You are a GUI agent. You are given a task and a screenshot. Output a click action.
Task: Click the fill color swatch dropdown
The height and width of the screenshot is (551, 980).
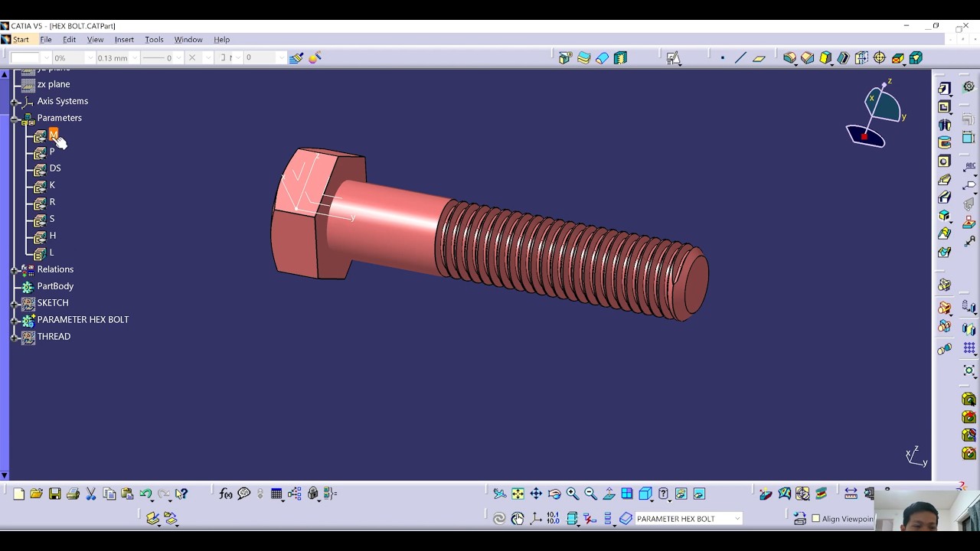45,58
